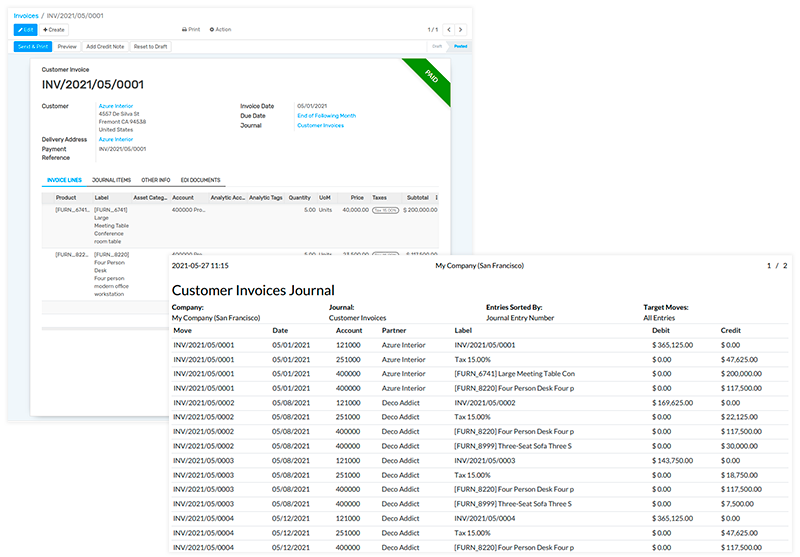The width and height of the screenshot is (800, 557).
Task: Open Invoices breadcrumb link
Action: (26, 16)
